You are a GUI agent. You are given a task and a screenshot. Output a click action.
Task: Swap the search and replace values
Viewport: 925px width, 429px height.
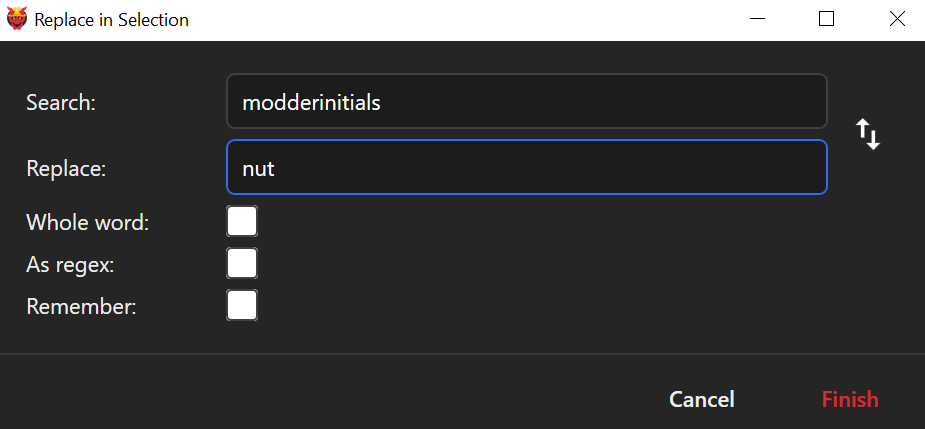click(x=868, y=134)
